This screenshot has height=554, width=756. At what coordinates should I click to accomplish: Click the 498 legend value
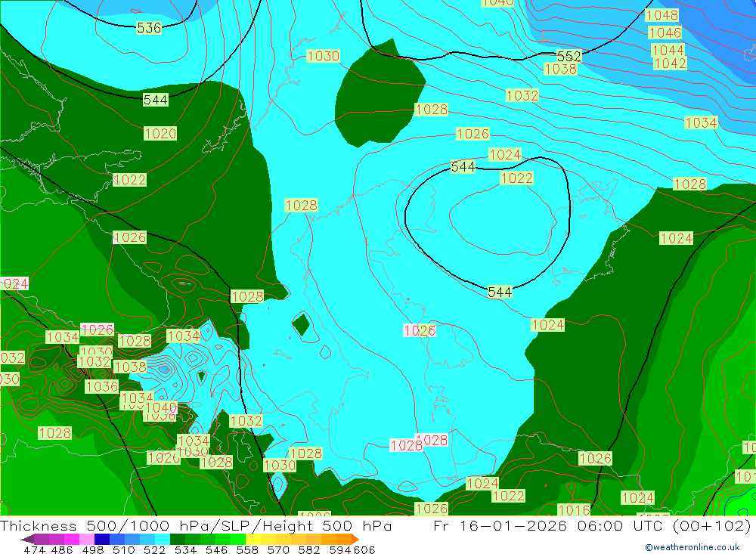tap(92, 549)
